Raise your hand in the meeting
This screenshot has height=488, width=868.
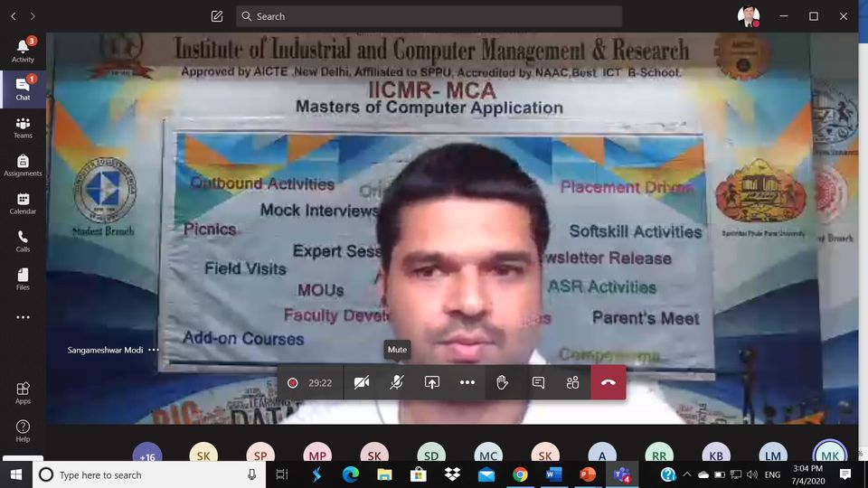(x=503, y=382)
